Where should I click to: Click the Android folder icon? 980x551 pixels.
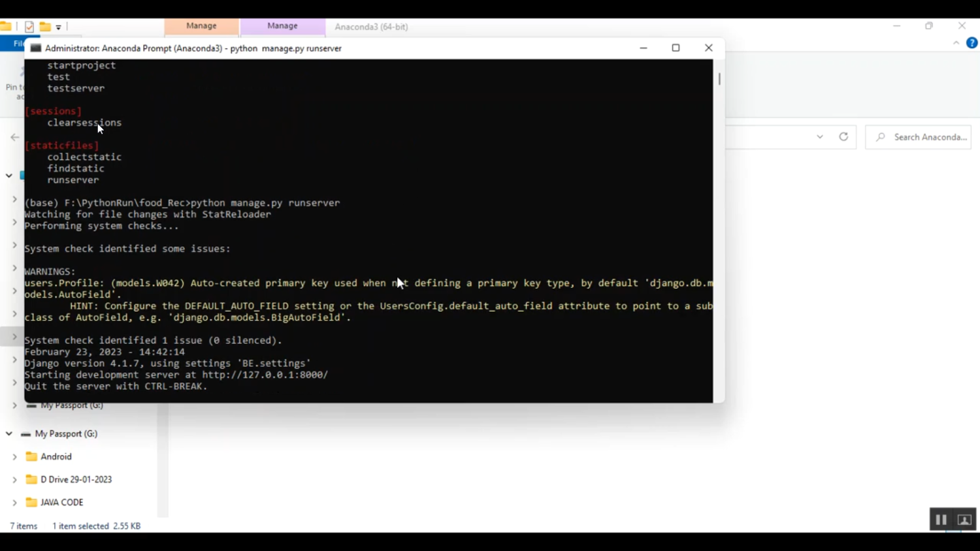(31, 457)
